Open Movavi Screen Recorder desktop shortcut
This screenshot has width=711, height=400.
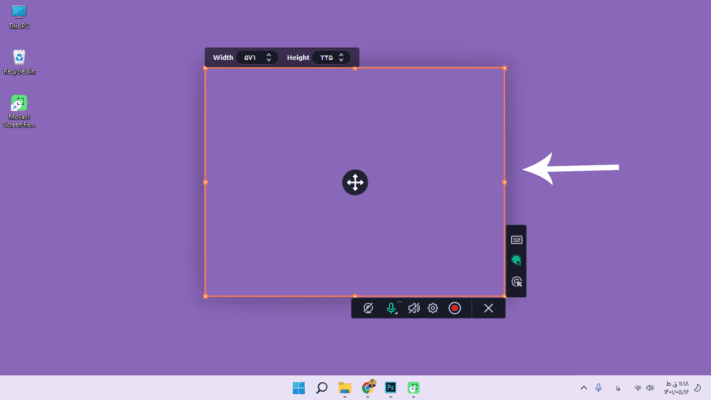(x=19, y=104)
